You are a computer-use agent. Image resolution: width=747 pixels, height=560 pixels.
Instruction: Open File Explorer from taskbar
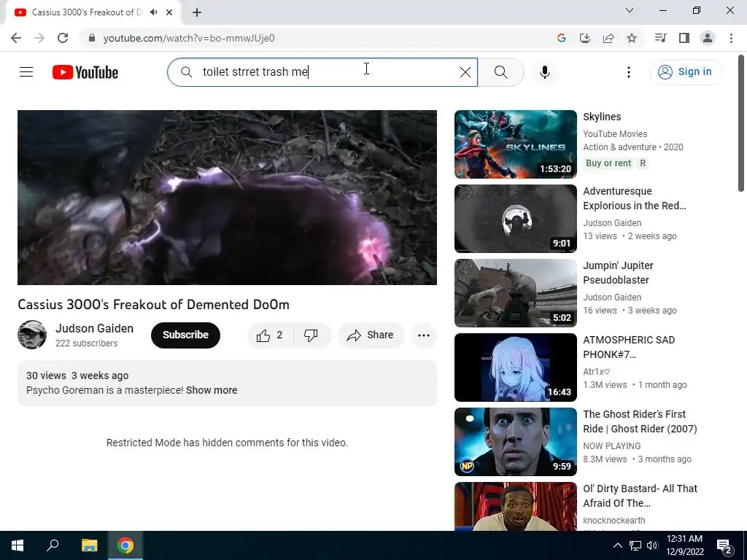click(x=89, y=545)
